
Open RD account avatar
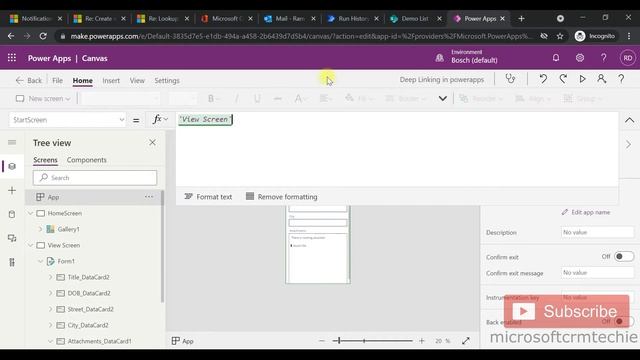pyautogui.click(x=628, y=58)
